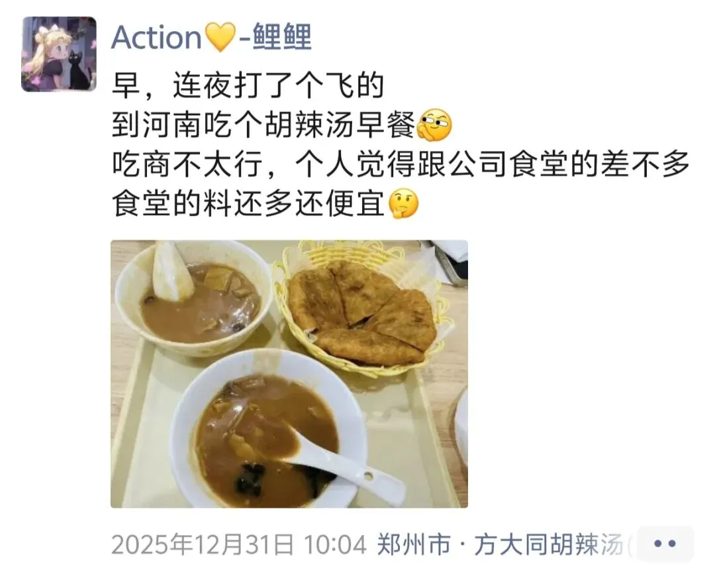The width and height of the screenshot is (715, 588).
Task: Click the white chunk in the top-left bowl
Action: (171, 272)
